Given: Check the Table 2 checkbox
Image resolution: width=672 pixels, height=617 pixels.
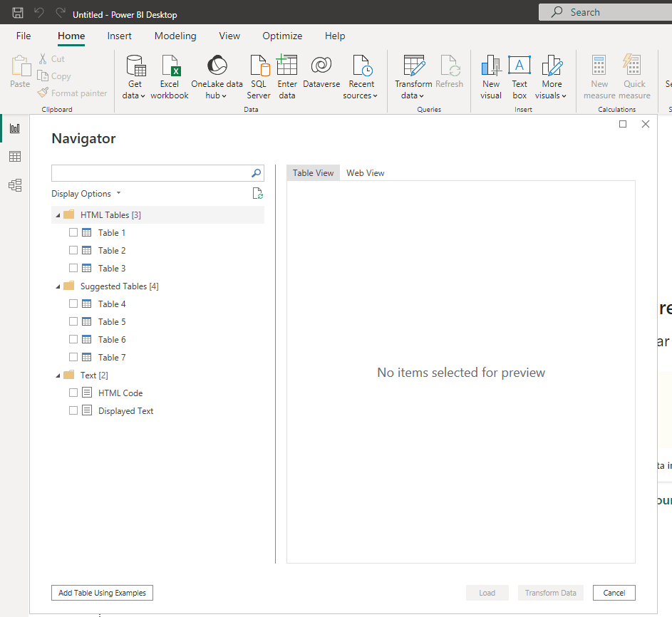Looking at the screenshot, I should [x=73, y=250].
